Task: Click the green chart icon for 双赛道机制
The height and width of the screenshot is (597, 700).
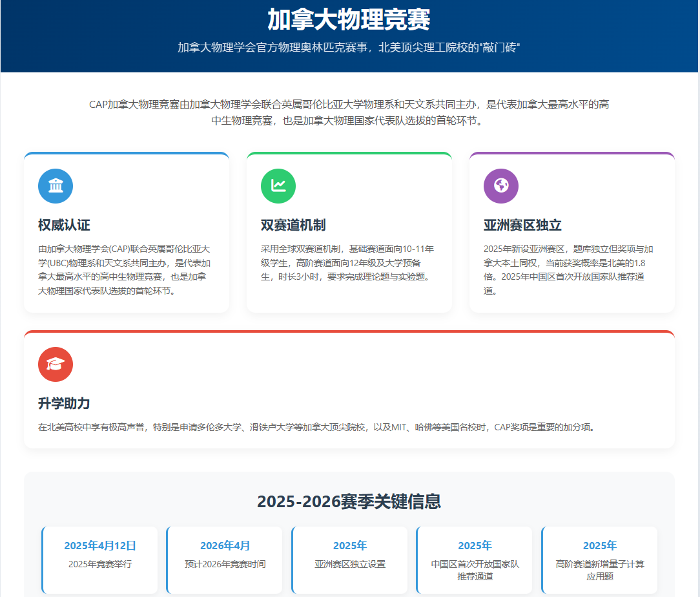Action: [278, 186]
